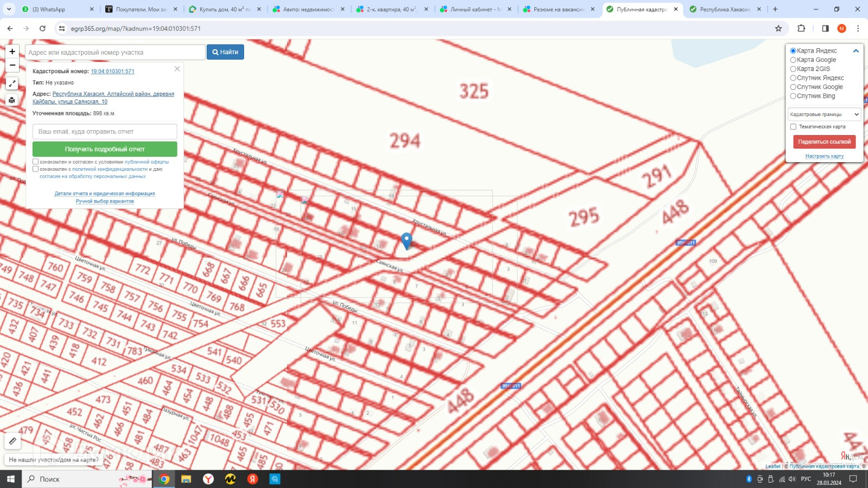Toggle full-screen map view
868x488 pixels.
click(12, 84)
